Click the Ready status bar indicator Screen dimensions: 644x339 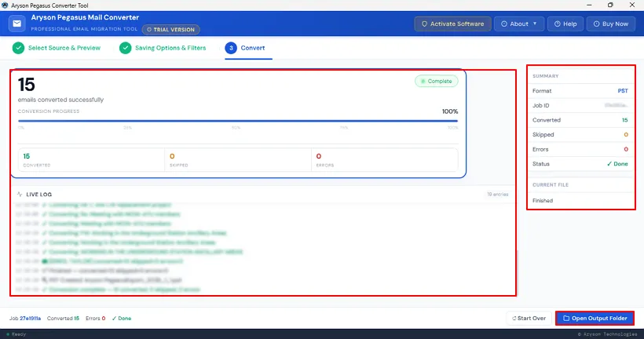(x=16, y=334)
